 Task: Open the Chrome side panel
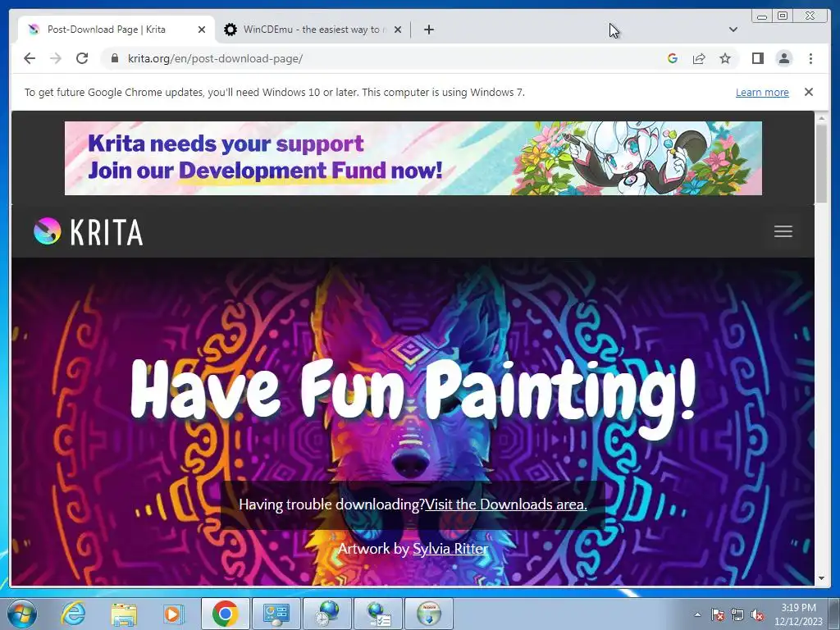point(757,58)
